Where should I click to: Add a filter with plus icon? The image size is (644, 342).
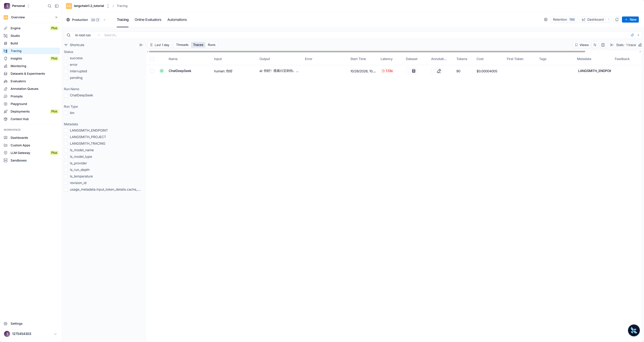[x=638, y=35]
